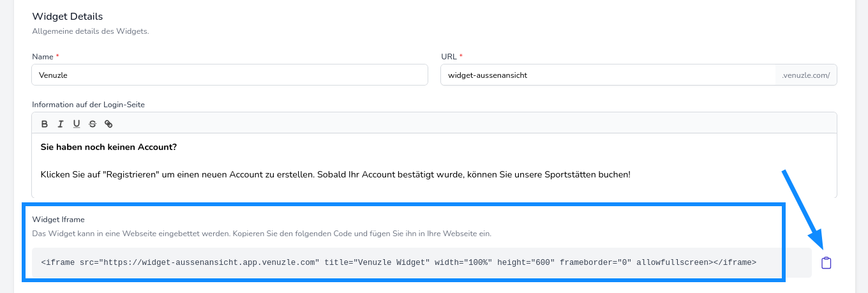Screen dimensions: 868x293
Task: Toggle bold formatting in the editor toolbar
Action: click(x=45, y=124)
